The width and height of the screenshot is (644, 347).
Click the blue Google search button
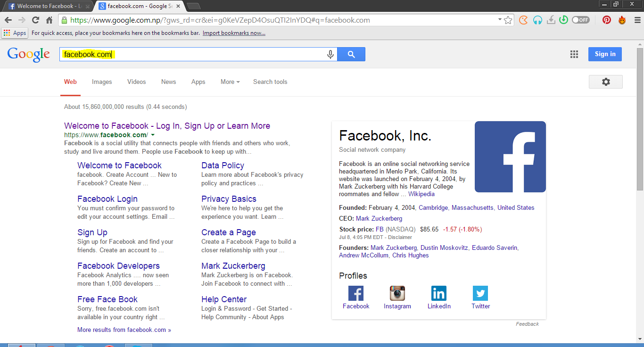(351, 54)
